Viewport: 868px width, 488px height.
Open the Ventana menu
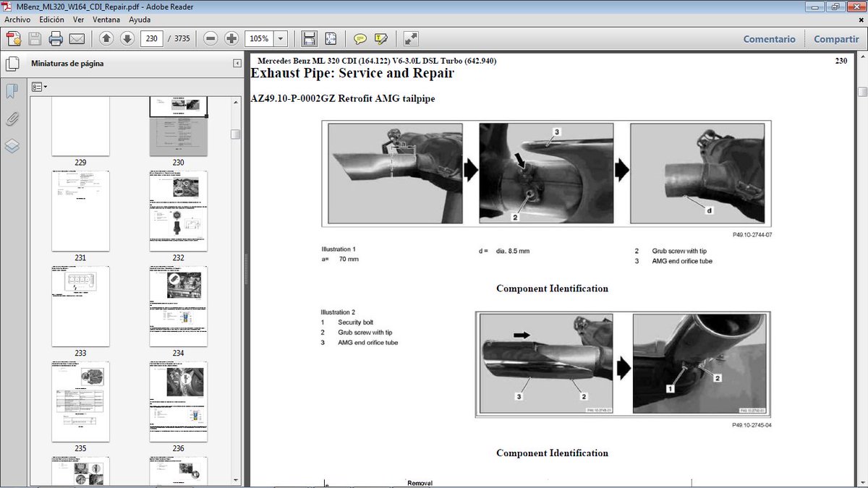107,20
